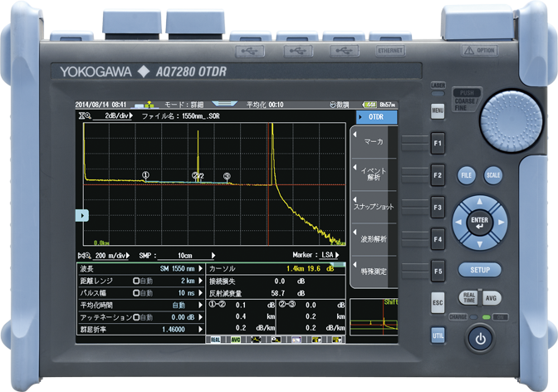Expand the 平均化時間 setting arrow
The image size is (558, 392).
coord(201,305)
